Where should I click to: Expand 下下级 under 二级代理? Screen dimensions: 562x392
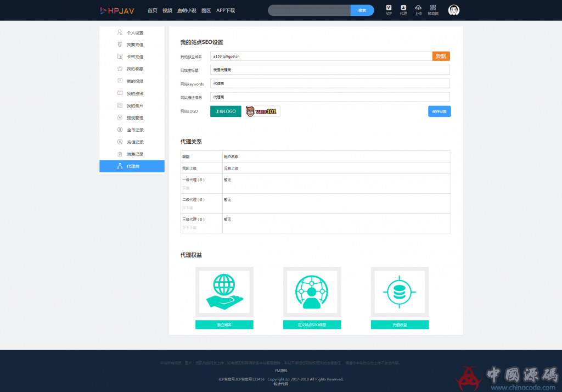click(x=187, y=207)
